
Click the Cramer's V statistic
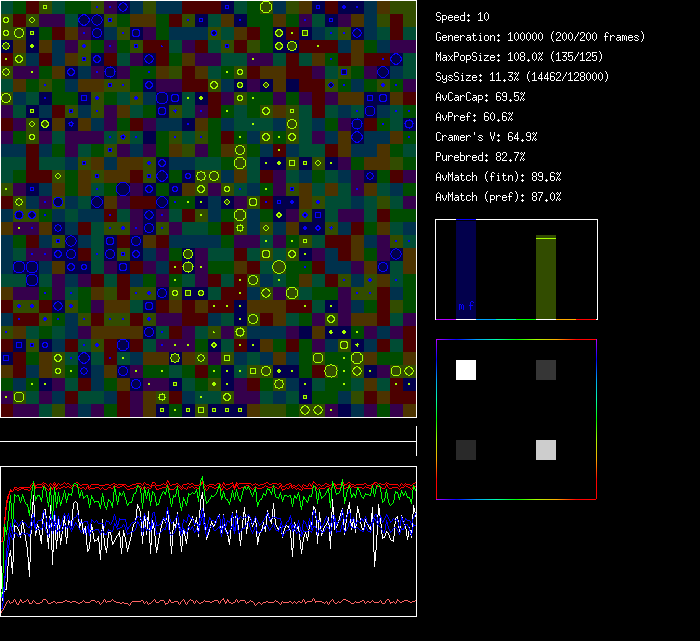(486, 137)
